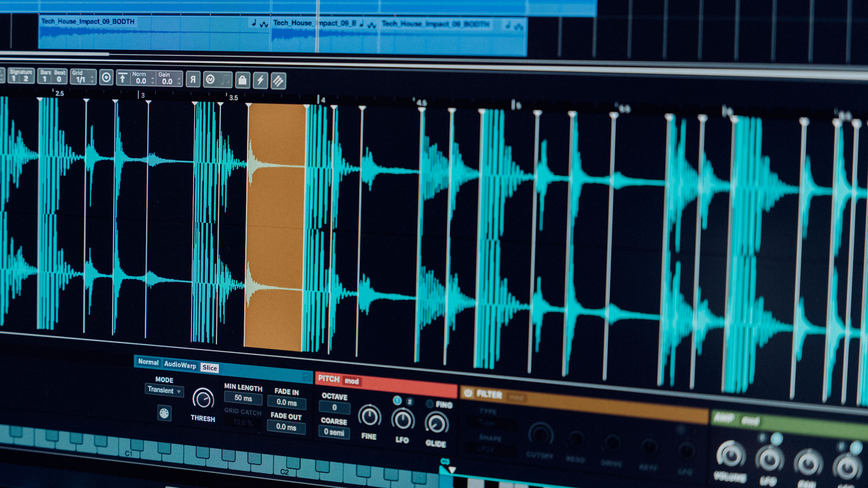Switch to the Normal playback tab
Image resolution: width=868 pixels, height=488 pixels.
(148, 362)
